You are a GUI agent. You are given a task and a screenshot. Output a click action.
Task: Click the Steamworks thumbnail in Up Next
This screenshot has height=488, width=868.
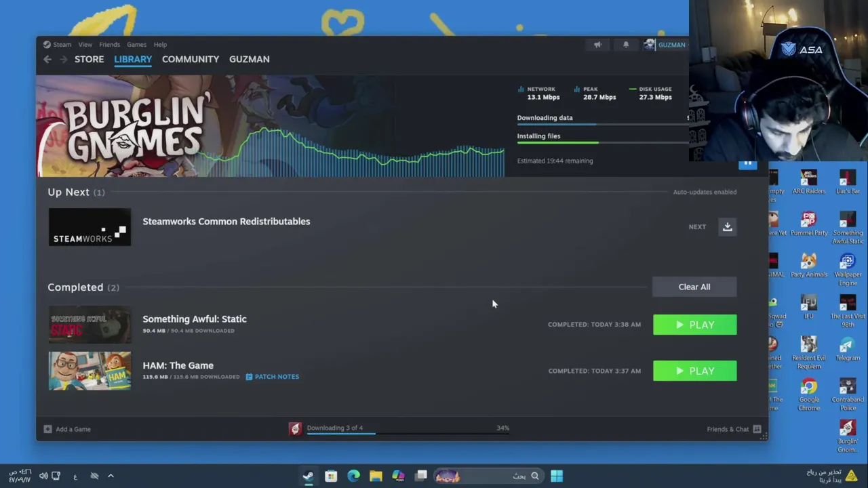90,227
